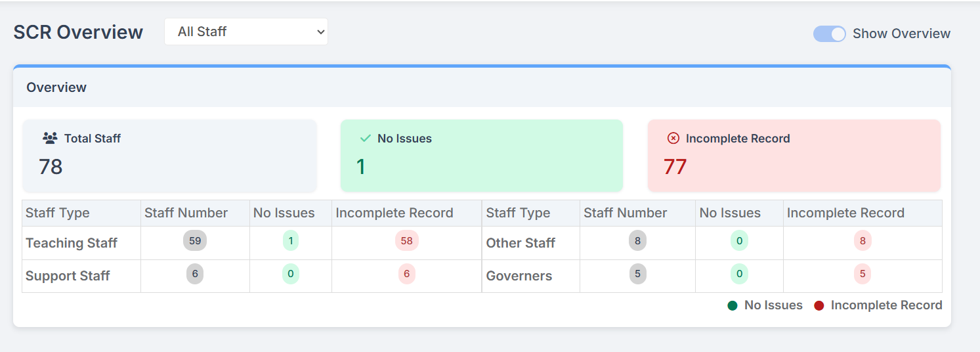The image size is (980, 352).
Task: Open the All Staff dropdown
Action: (245, 32)
